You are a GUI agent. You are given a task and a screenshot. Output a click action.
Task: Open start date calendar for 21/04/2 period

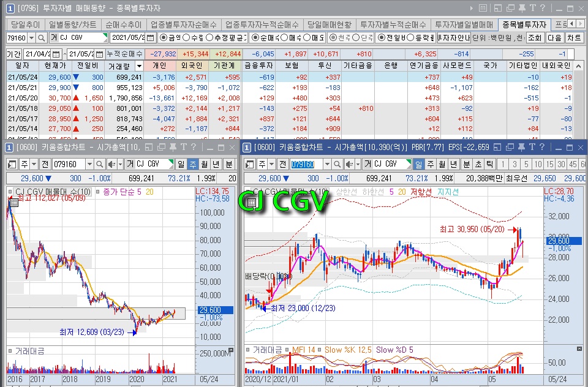[x=56, y=54]
